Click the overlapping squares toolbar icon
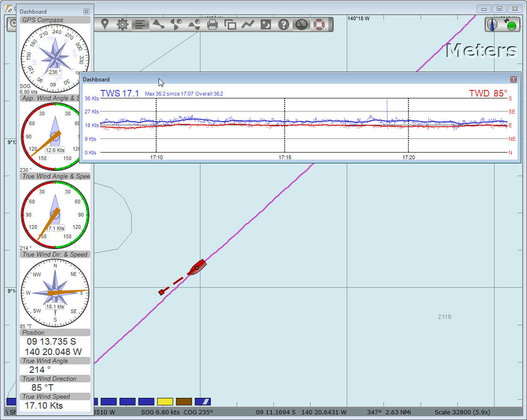The height and width of the screenshot is (420, 527). pos(230,24)
